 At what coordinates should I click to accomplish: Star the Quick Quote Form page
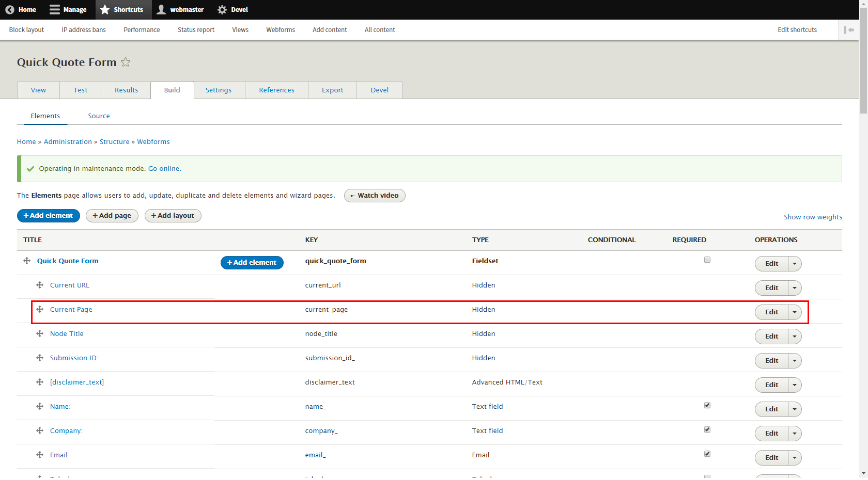coord(126,62)
